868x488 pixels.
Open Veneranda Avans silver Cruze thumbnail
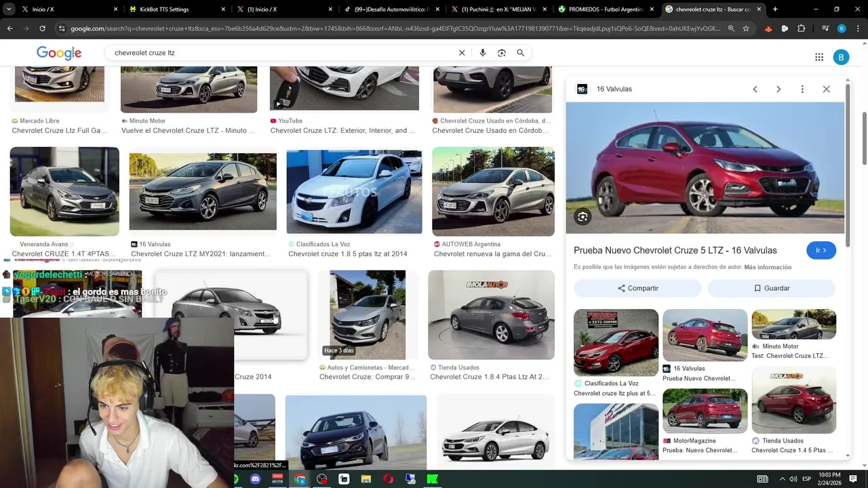click(64, 191)
